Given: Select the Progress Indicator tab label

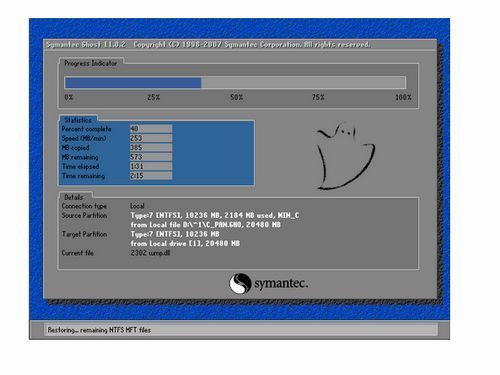Looking at the screenshot, I should [x=91, y=63].
